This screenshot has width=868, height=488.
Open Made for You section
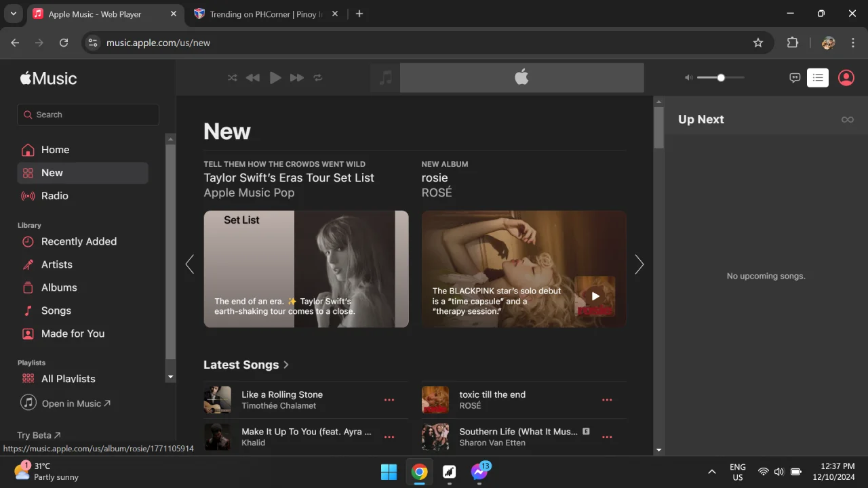(x=83, y=333)
